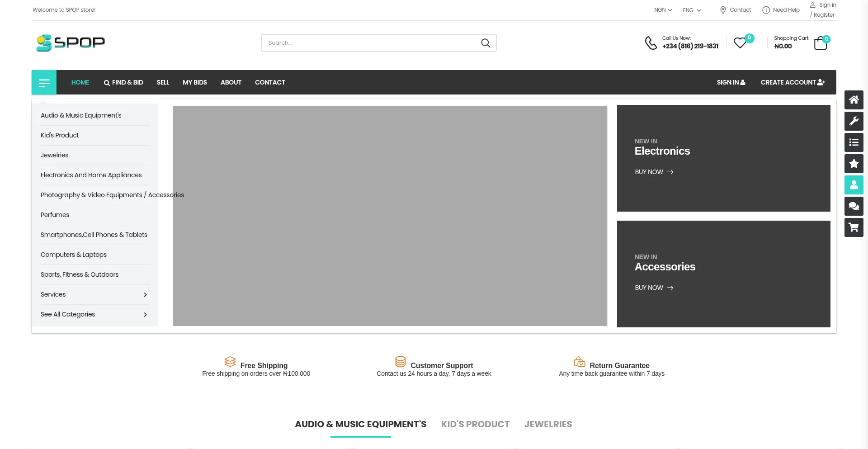Viewport: 868px width, 449px height.
Task: Click the shopping cart bag icon
Action: (821, 43)
